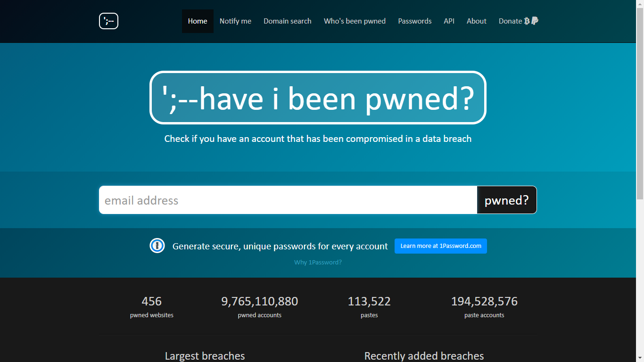This screenshot has width=644, height=362.
Task: Open the About page
Action: [x=476, y=21]
